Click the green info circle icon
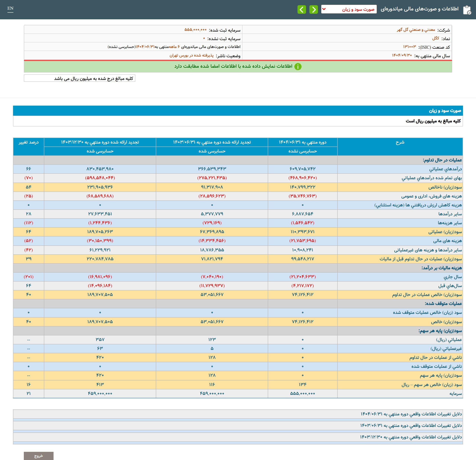Image resolution: width=476 pixels, height=460 pixels. [x=298, y=67]
